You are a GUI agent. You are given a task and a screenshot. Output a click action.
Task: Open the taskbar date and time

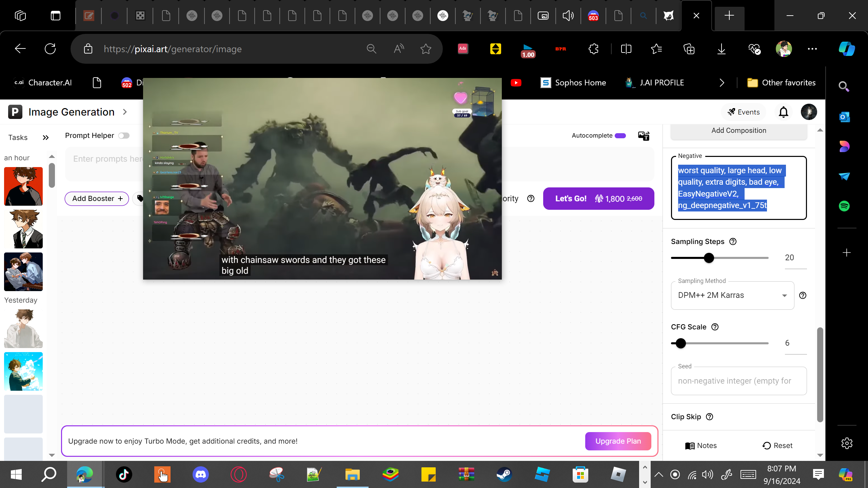[782, 474]
